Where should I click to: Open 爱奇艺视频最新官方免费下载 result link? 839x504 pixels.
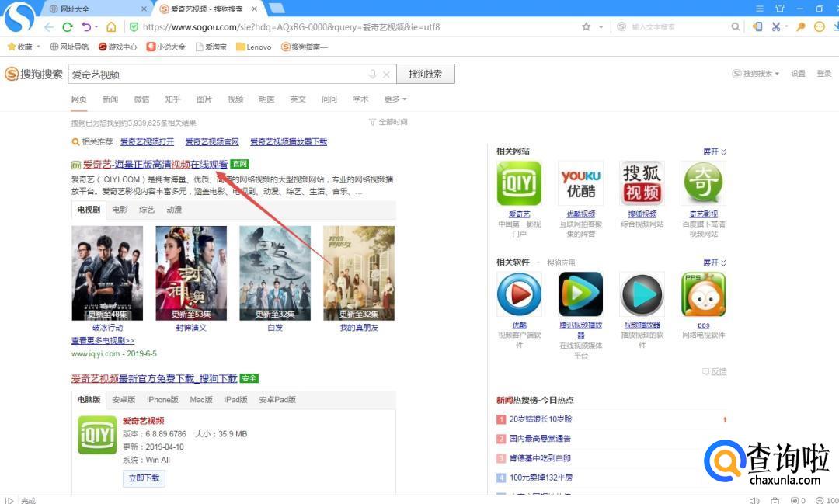click(154, 378)
